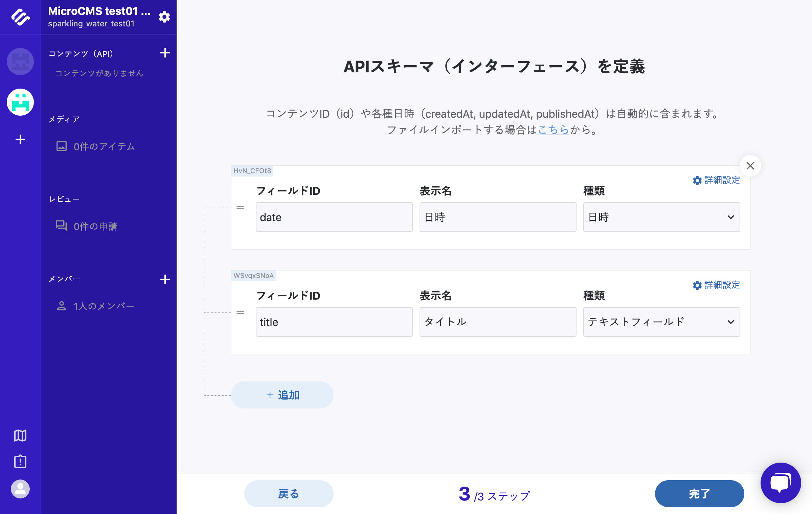Open 0件の申請 reviews item
Screen dimensions: 812x514
click(87, 226)
